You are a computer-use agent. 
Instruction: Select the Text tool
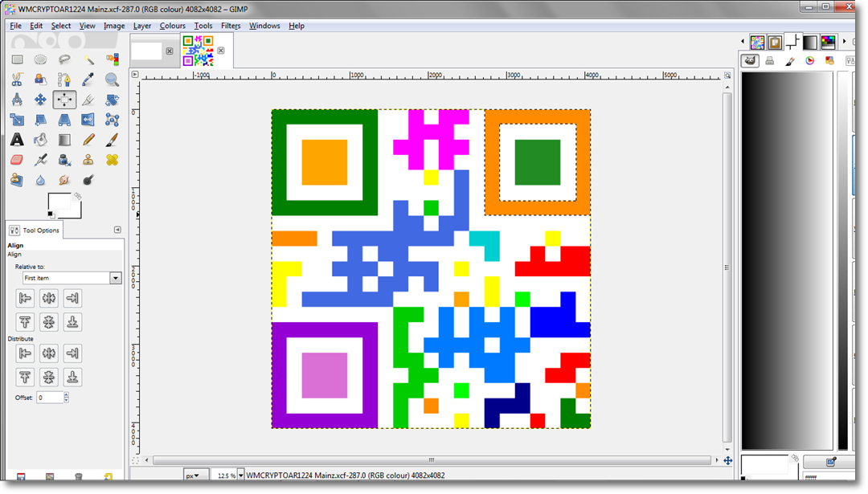coord(17,140)
